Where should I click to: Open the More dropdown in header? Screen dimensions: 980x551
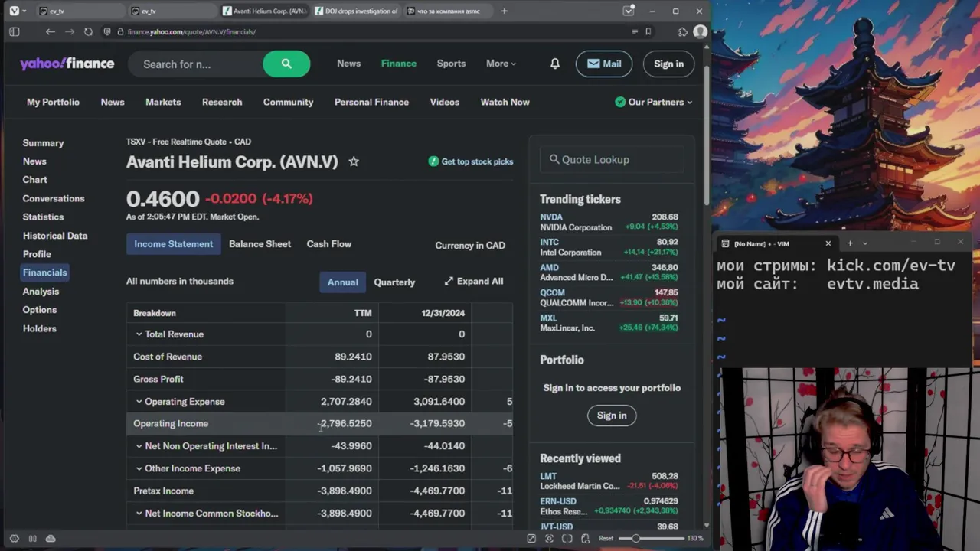501,64
